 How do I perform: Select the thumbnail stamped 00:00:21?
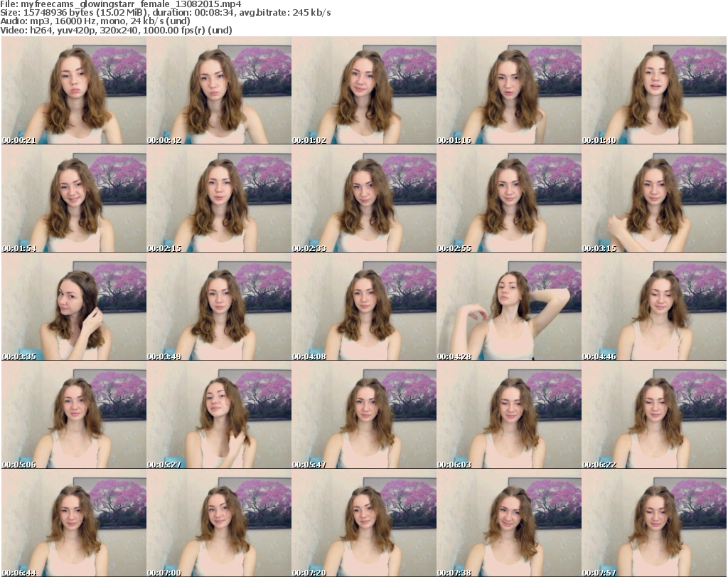[x=74, y=90]
